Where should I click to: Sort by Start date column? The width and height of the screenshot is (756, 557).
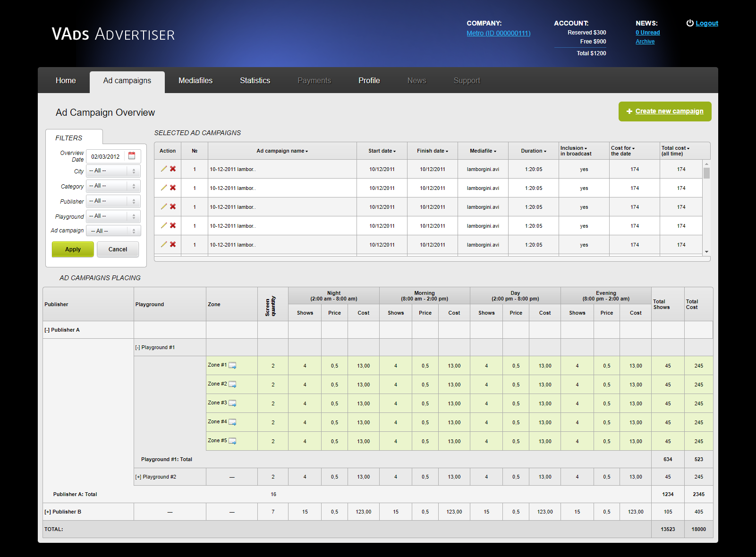(382, 151)
